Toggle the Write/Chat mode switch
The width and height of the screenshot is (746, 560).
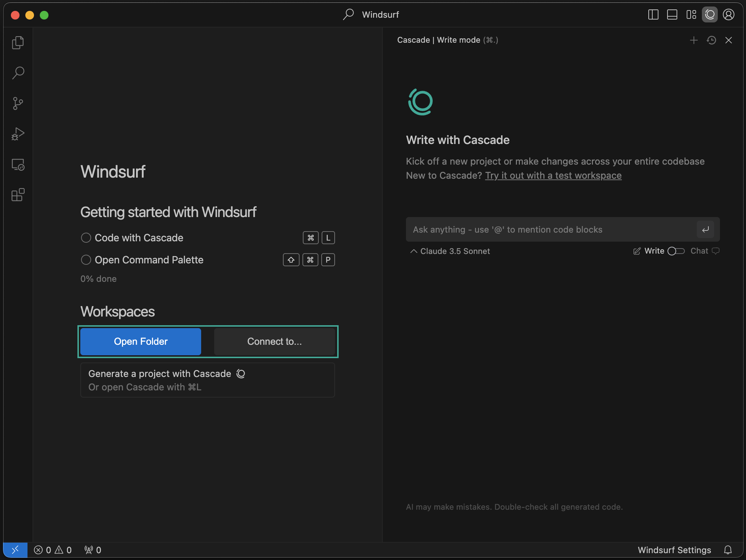pyautogui.click(x=676, y=251)
